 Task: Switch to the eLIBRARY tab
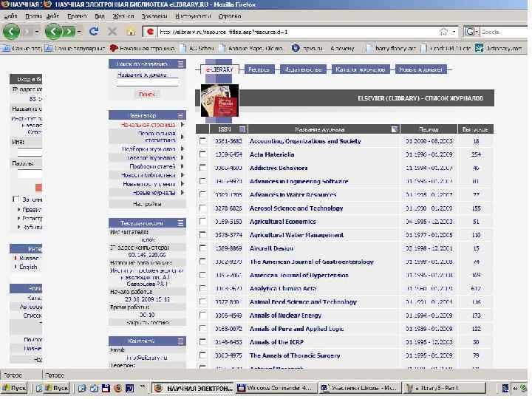coord(219,69)
